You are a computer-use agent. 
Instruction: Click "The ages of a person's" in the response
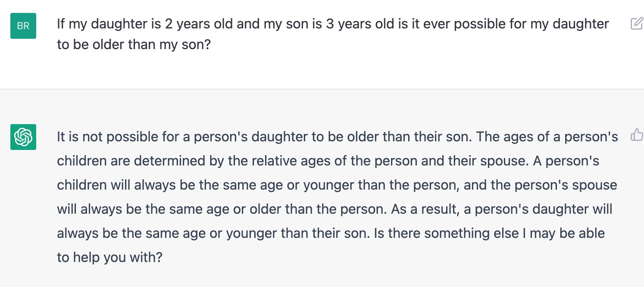(x=547, y=137)
